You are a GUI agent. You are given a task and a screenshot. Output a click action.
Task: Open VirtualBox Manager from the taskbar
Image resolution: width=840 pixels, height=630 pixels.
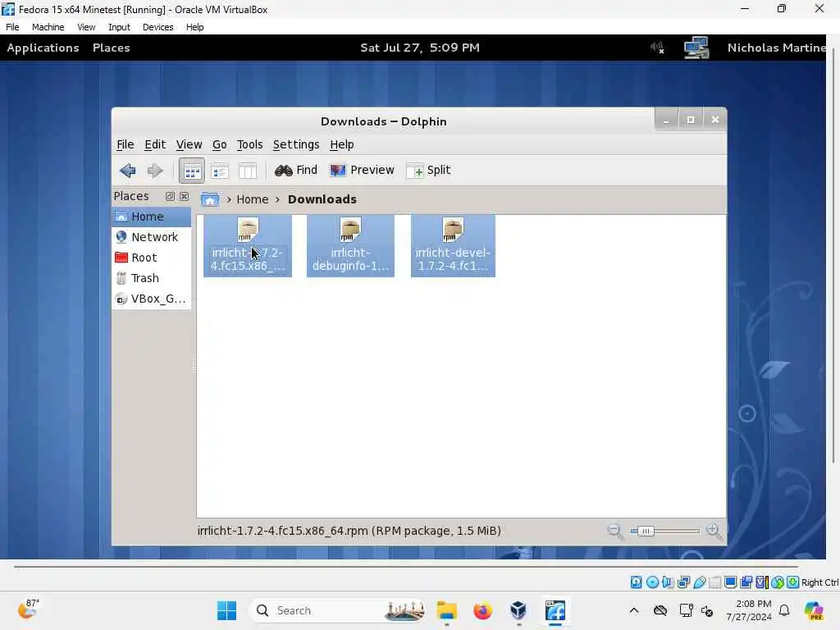(x=518, y=610)
